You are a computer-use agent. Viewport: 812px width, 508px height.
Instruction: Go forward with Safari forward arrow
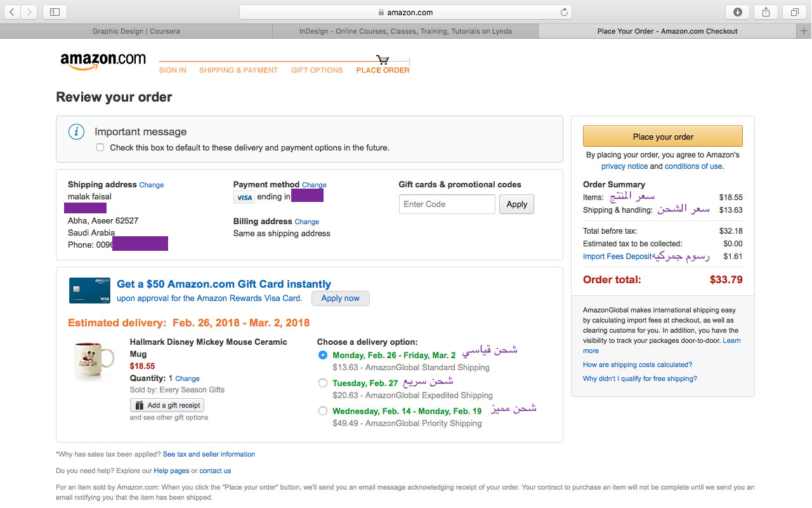[x=30, y=11]
